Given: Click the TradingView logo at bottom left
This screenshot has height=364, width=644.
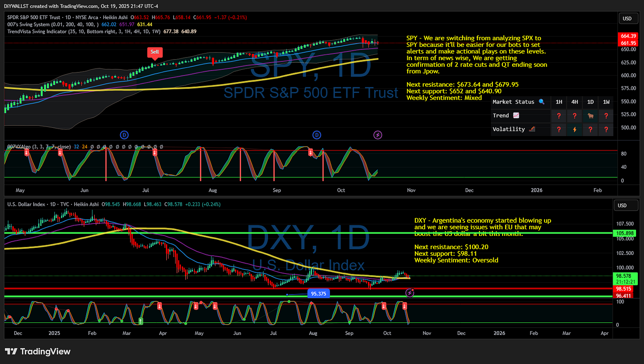Looking at the screenshot, I should pos(38,352).
